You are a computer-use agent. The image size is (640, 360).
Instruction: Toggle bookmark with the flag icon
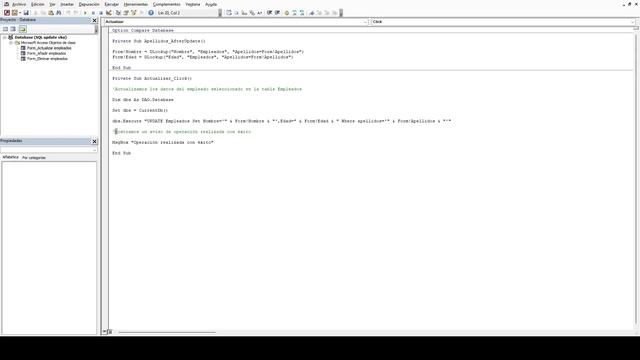pos(312,13)
